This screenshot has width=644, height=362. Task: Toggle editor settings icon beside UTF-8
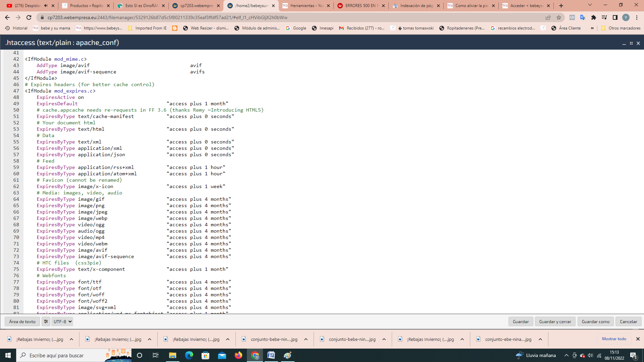[46, 321]
